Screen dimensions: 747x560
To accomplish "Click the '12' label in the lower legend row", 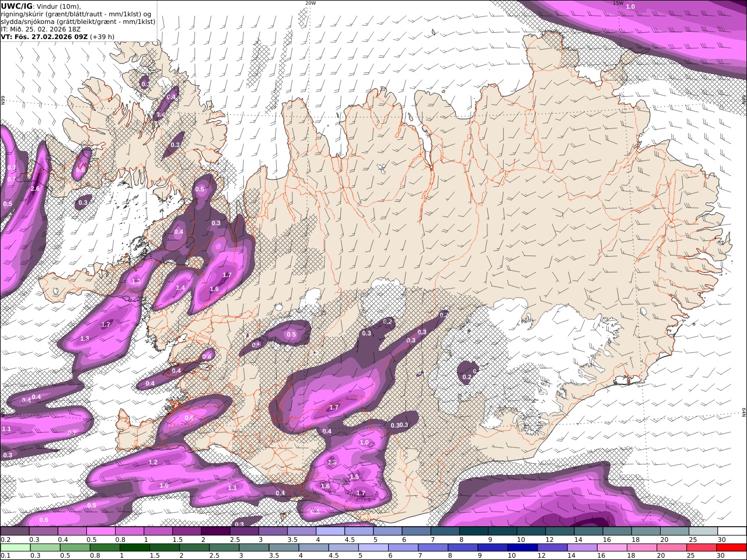I will 541,555.
